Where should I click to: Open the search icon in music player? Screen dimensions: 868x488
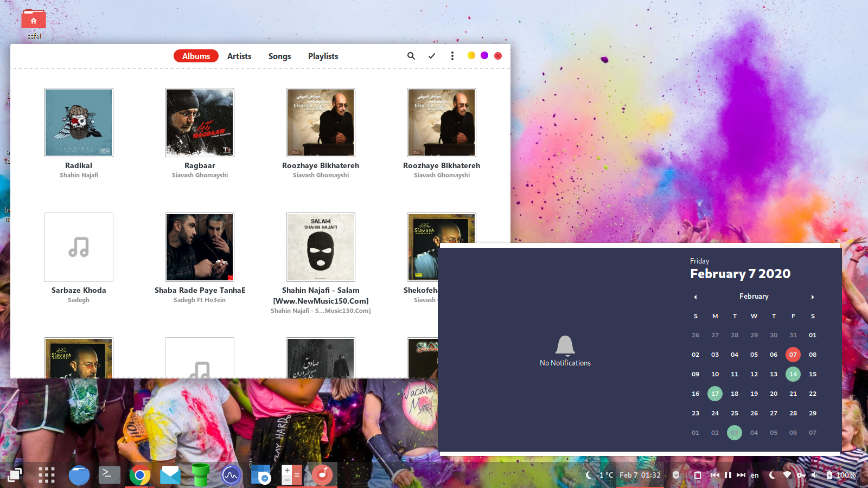click(x=411, y=56)
